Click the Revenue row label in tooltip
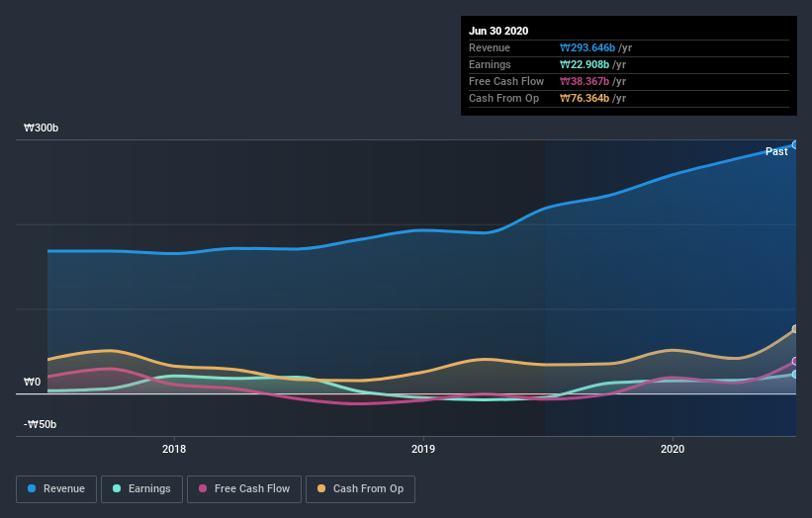This screenshot has height=518, width=812. pyautogui.click(x=490, y=47)
